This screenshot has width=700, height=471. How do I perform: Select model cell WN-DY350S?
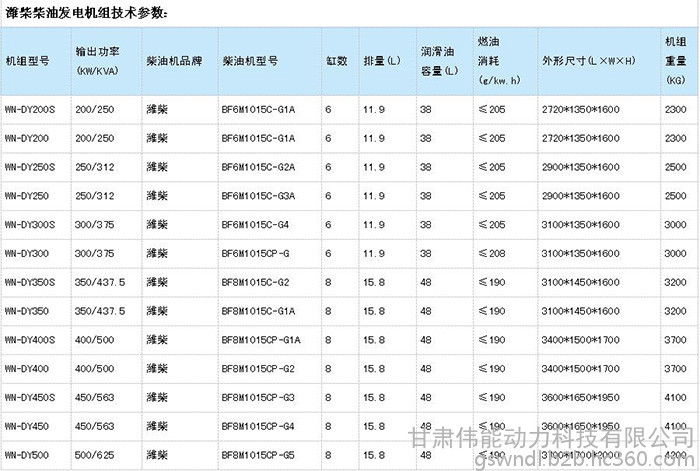click(30, 282)
